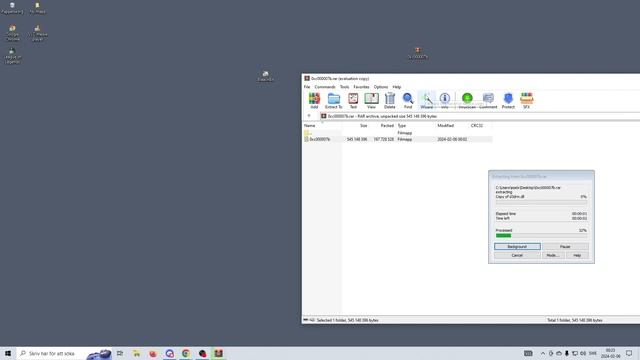Click the Mode... button
This screenshot has width=640, height=360.
[x=553, y=255]
